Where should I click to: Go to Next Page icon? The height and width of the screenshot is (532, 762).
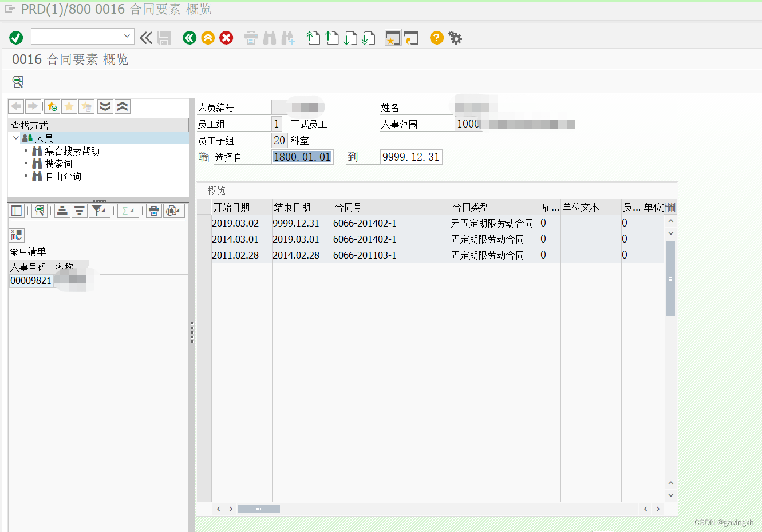(x=350, y=38)
